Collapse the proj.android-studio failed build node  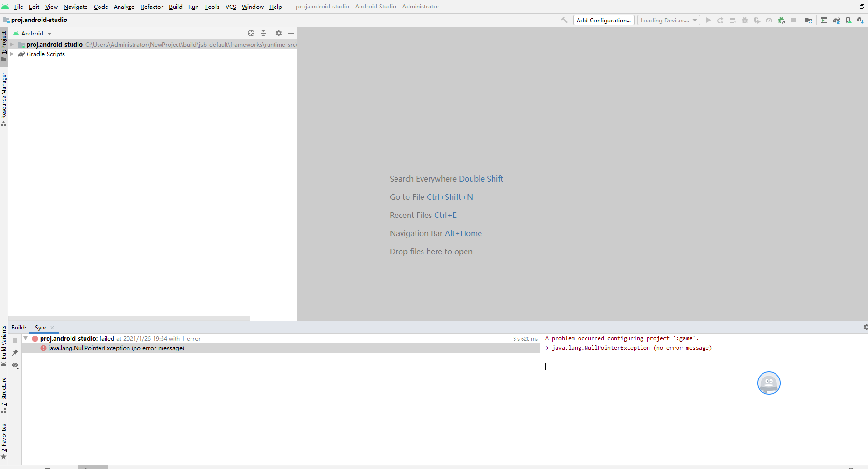[26, 338]
